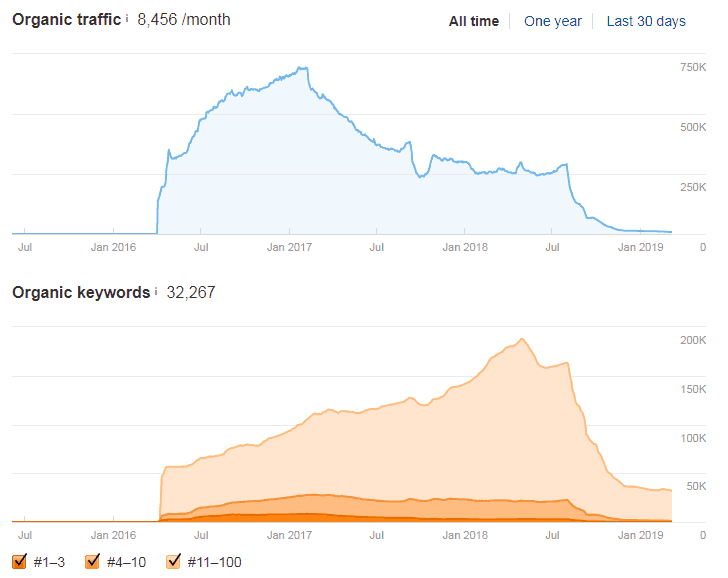728x578 pixels.
Task: Click the 250K label on traffic axis
Action: (693, 187)
